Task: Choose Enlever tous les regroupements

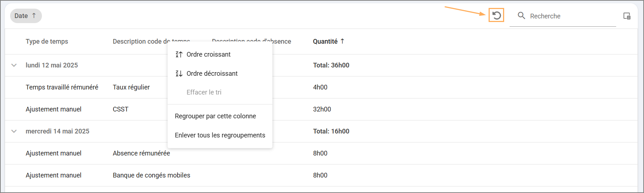Action: pos(220,135)
